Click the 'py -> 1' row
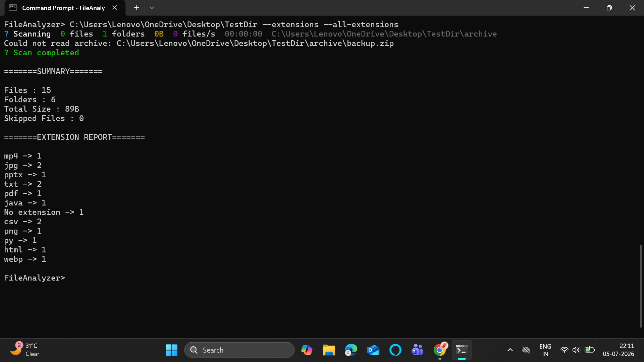This screenshot has height=362, width=644. [20, 240]
